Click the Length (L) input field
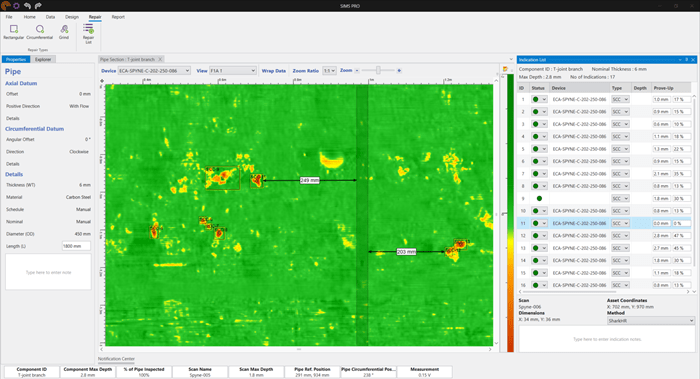This screenshot has width=700, height=379. click(76, 246)
